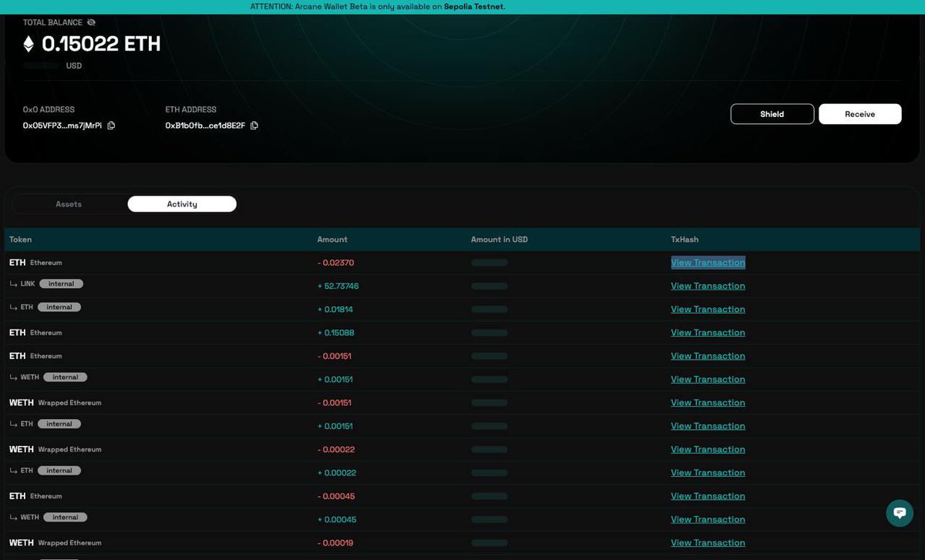
Task: Switch to the Assets tab
Action: [69, 203]
